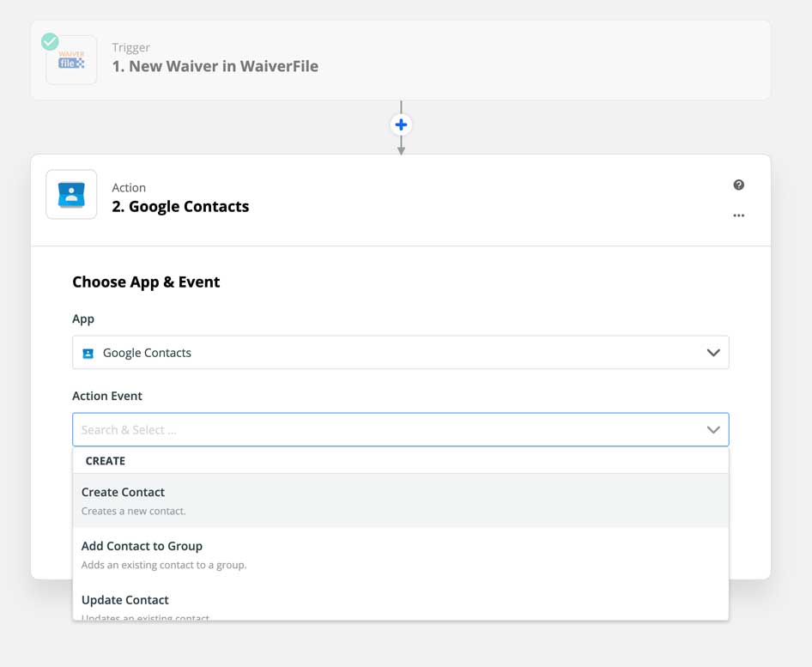Expand the Action Event dropdown chevron
The height and width of the screenshot is (667, 812).
[713, 429]
